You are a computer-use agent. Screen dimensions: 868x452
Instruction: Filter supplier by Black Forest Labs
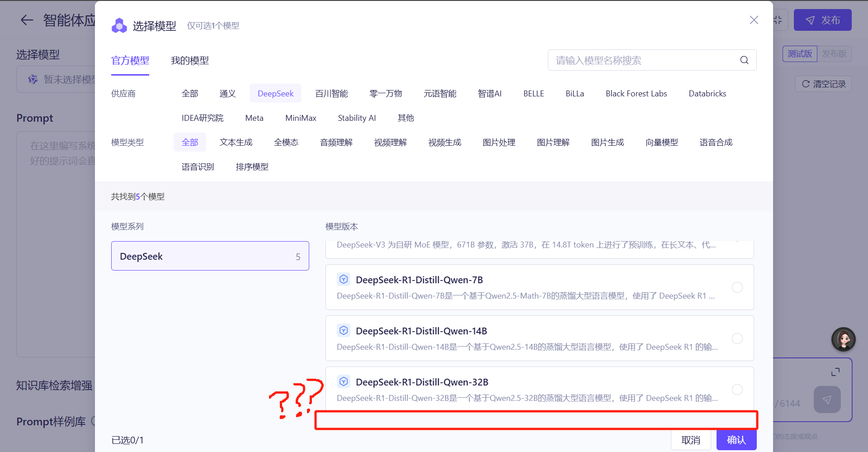point(637,94)
